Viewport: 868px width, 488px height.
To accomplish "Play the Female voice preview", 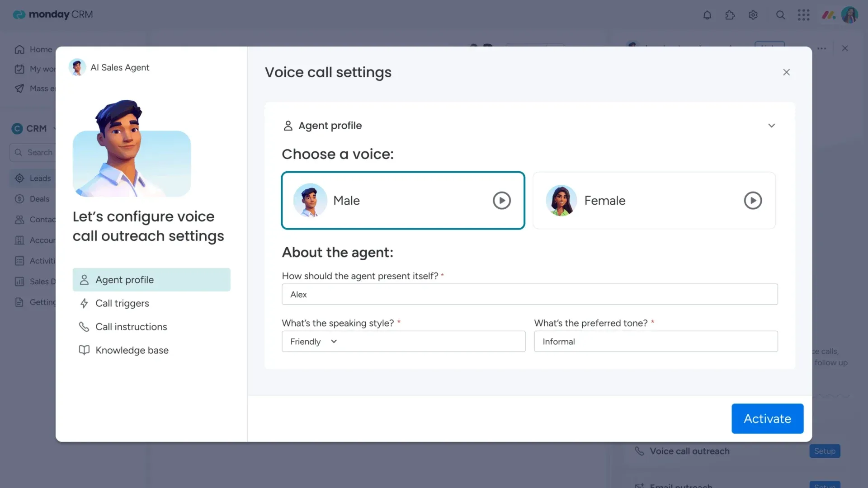I will [x=753, y=200].
